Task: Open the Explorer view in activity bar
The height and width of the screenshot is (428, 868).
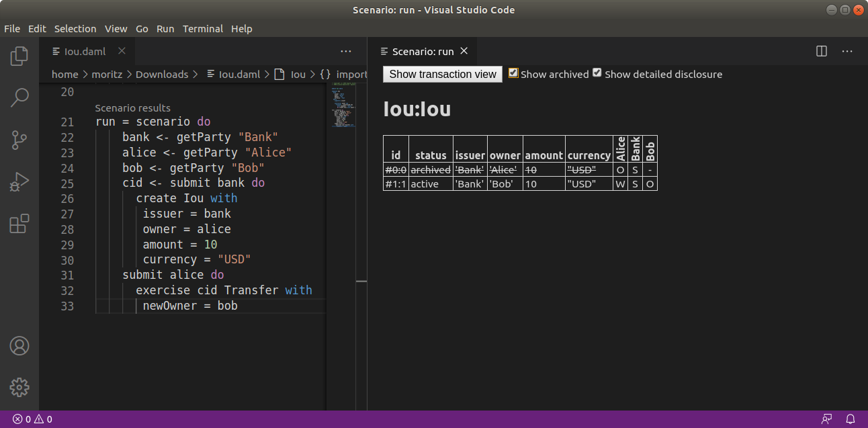Action: point(19,56)
